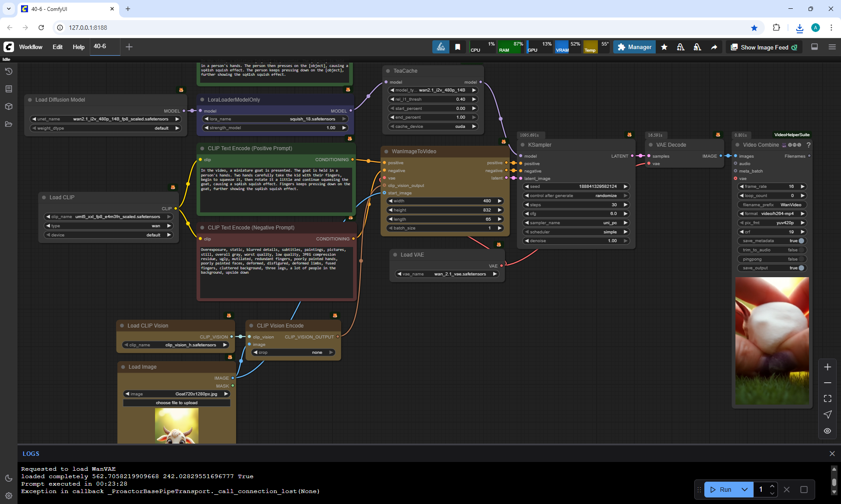Click the Fit View canvas icon
The height and width of the screenshot is (504, 841).
pos(827,398)
